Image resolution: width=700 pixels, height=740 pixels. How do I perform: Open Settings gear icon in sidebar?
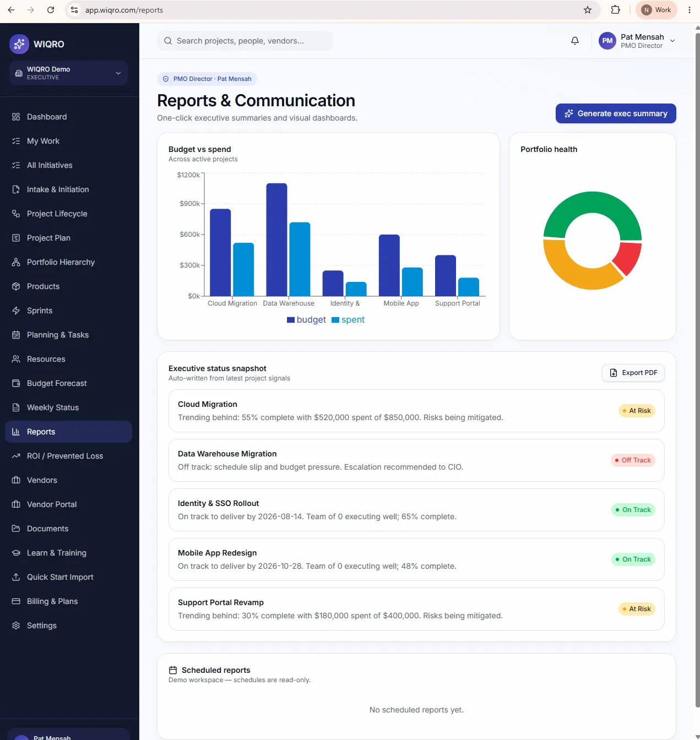tap(16, 625)
